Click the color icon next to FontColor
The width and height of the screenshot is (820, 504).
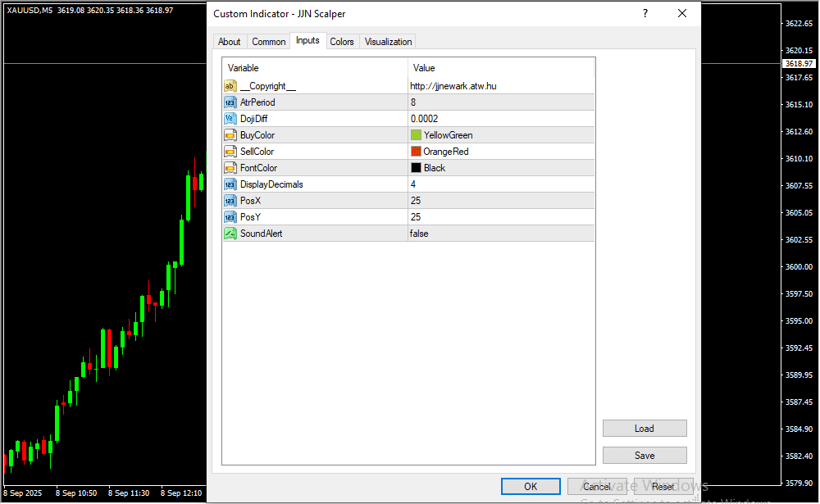[x=230, y=168]
